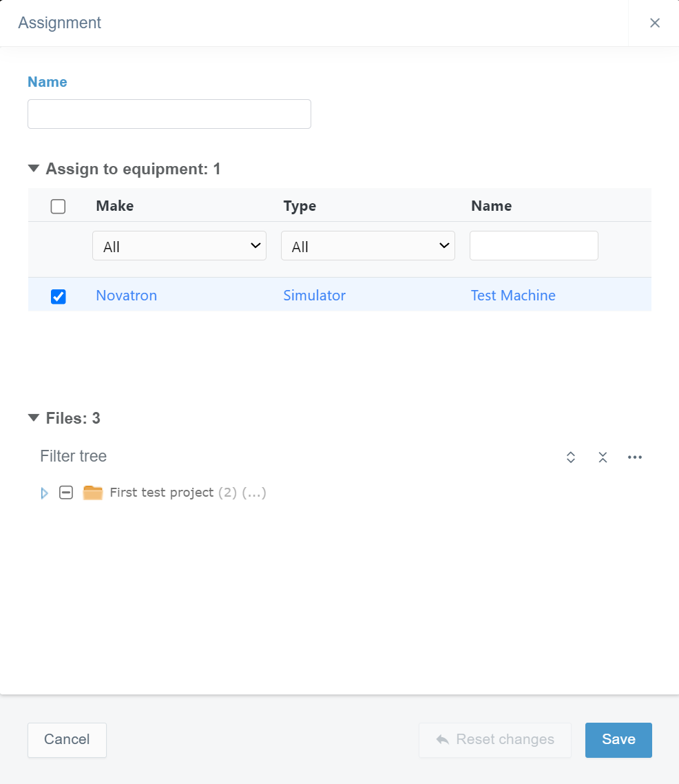Click the Save button
The height and width of the screenshot is (784, 679).
click(x=618, y=740)
